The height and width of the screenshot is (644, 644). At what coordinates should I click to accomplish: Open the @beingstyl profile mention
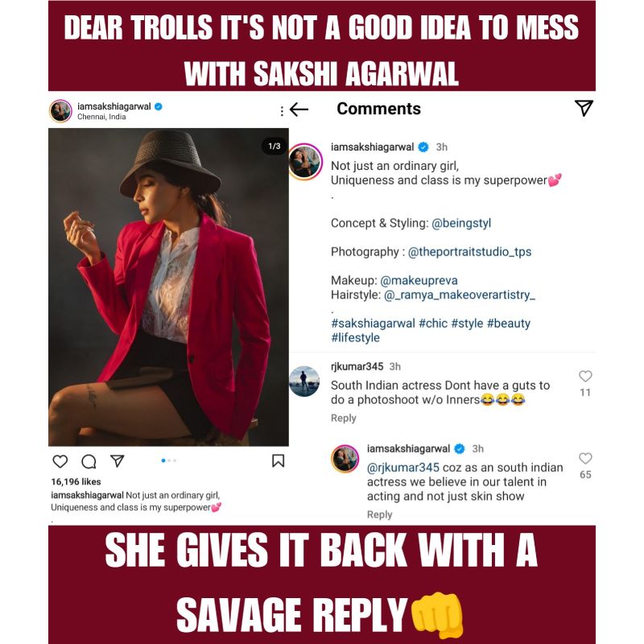tap(461, 223)
